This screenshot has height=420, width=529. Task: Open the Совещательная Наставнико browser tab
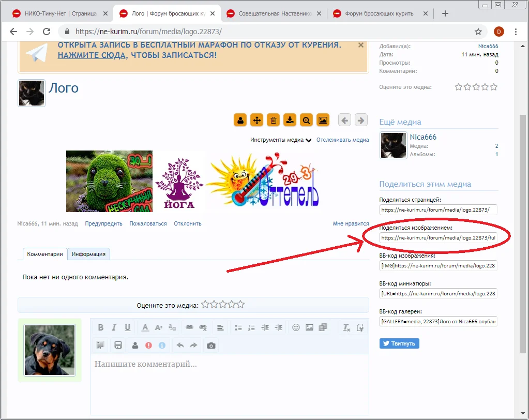tap(274, 13)
